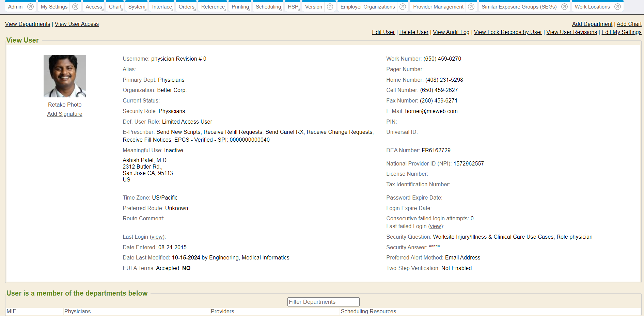644x316 pixels.
Task: Click the Edit User link
Action: [383, 32]
